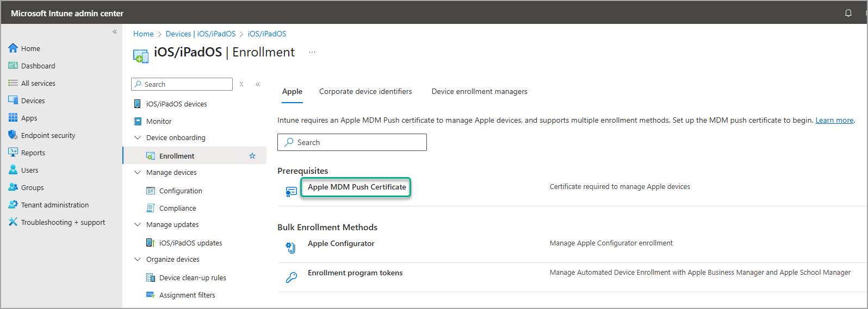Viewport: 868px width, 309px height.
Task: Open the Home breadcrumb link
Action: [144, 34]
